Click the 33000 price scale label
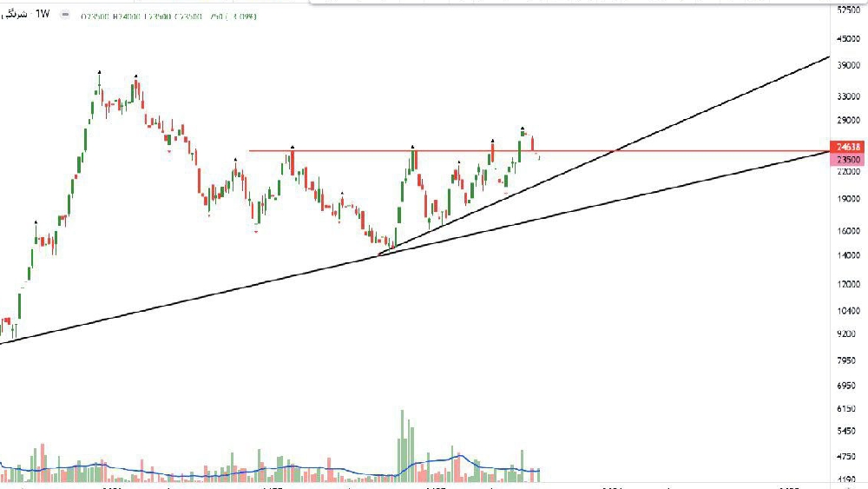This screenshot has height=489, width=868. (x=849, y=96)
